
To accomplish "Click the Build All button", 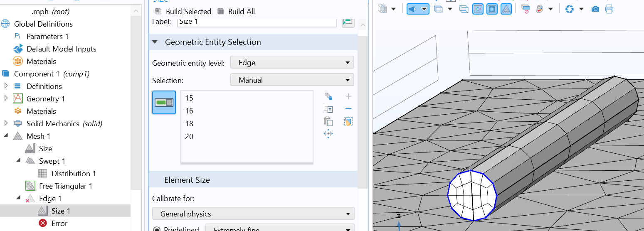I will click(x=237, y=12).
